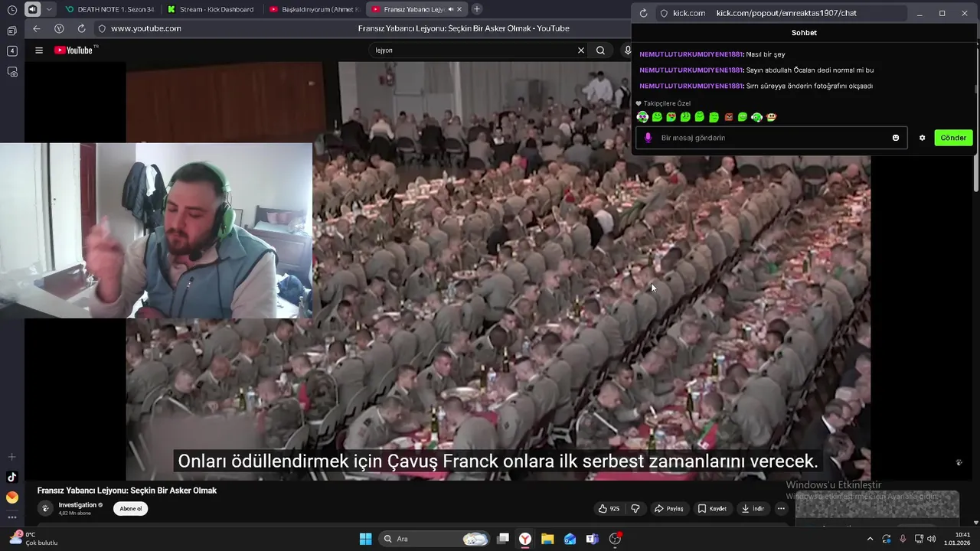Open the sidebar collections icon
The width and height of the screenshot is (980, 551).
pyautogui.click(x=11, y=31)
